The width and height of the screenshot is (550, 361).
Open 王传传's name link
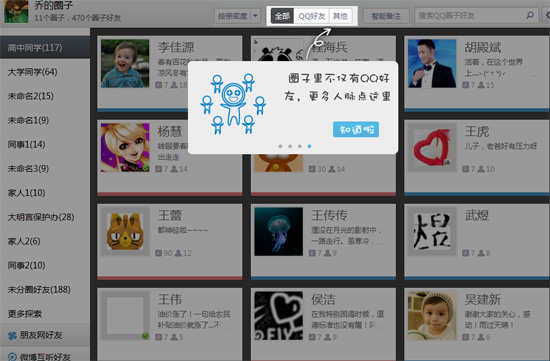click(329, 215)
